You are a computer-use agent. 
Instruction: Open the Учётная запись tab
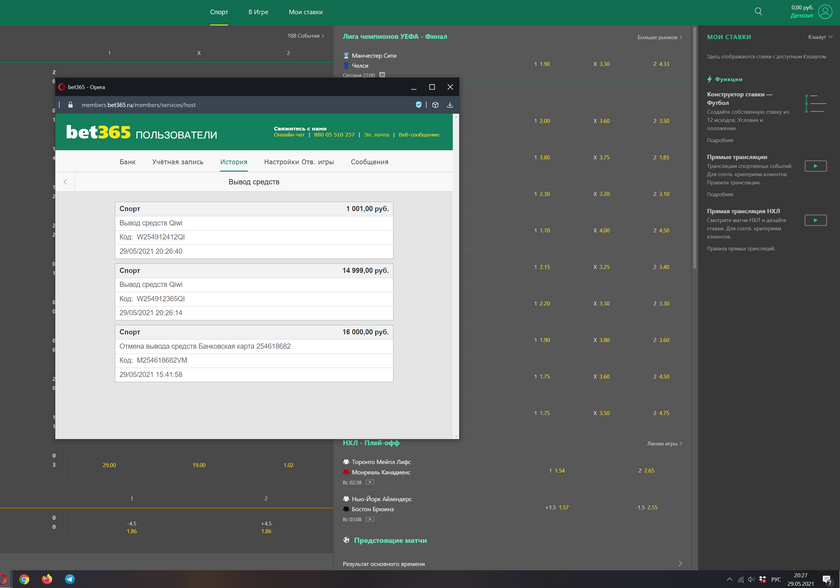[177, 162]
